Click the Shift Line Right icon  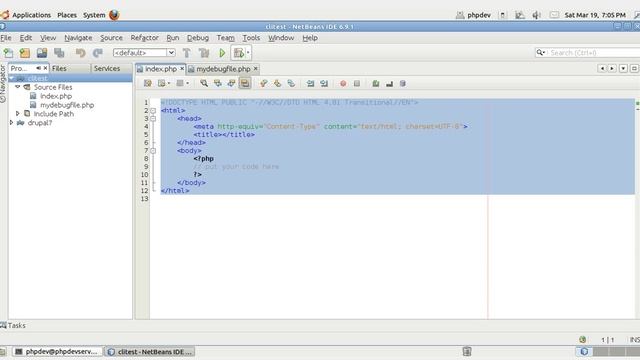click(x=324, y=83)
